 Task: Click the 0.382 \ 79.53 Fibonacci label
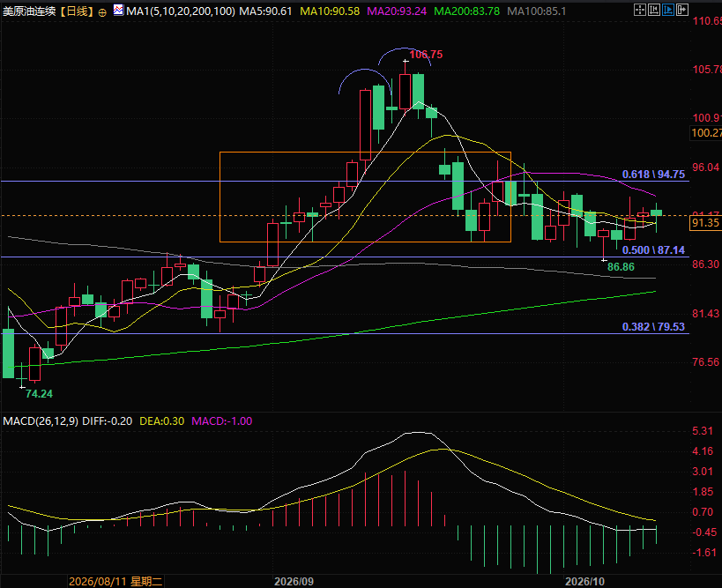point(653,326)
